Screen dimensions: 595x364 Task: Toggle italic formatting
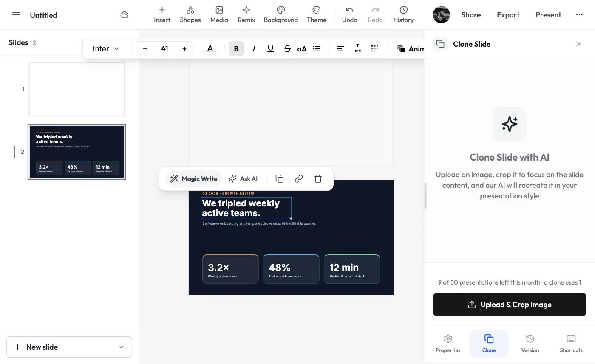click(x=254, y=49)
